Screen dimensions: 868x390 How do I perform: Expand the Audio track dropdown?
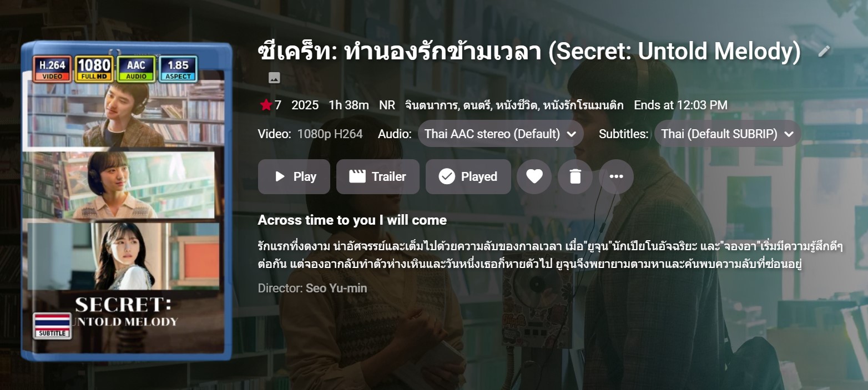click(x=501, y=134)
